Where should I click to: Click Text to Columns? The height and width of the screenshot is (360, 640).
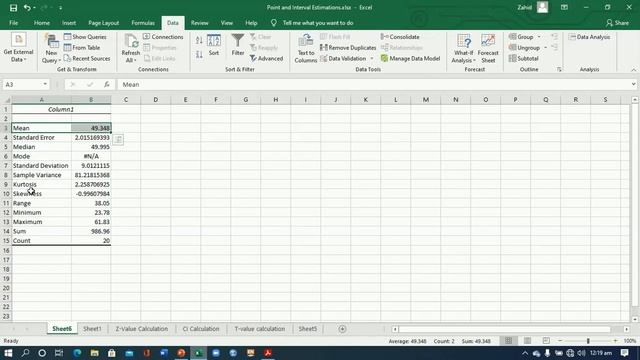click(x=305, y=49)
